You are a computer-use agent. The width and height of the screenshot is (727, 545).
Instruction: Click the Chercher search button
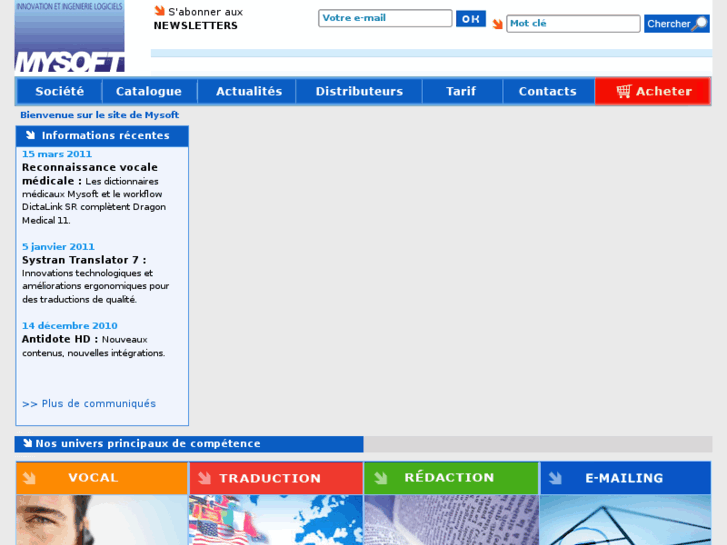[676, 24]
